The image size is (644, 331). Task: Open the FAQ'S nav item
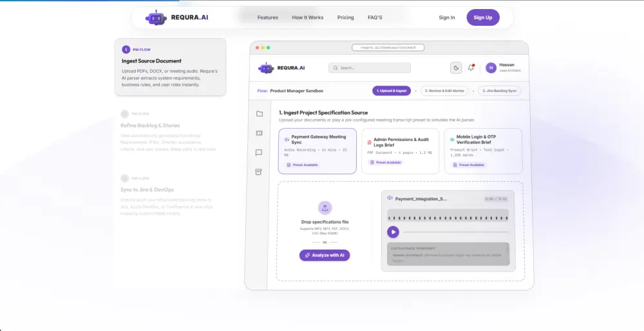pyautogui.click(x=375, y=17)
